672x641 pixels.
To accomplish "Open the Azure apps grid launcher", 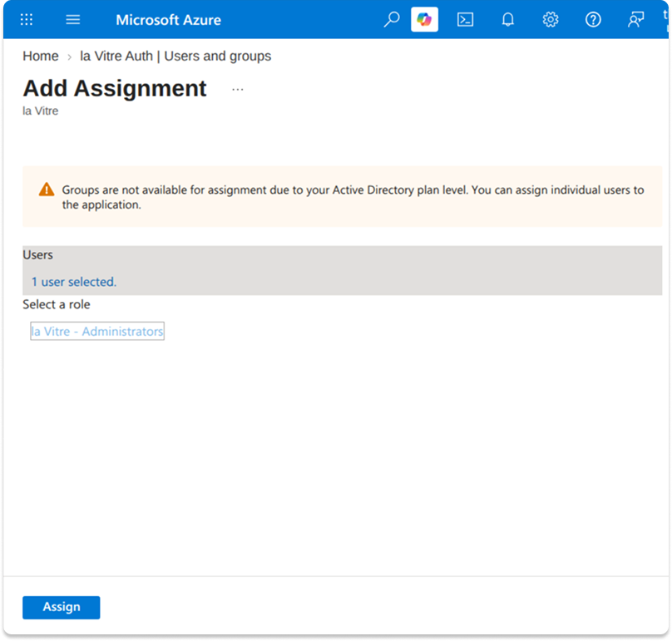I will tap(27, 20).
